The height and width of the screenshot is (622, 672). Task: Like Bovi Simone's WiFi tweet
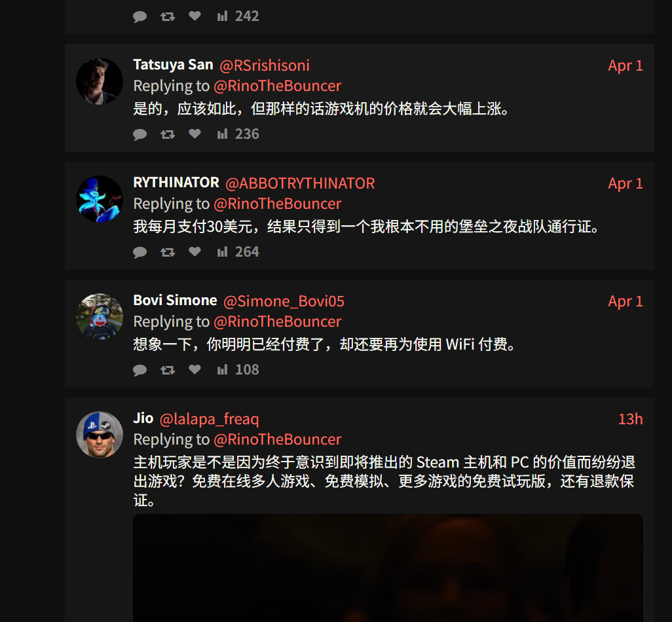tap(195, 370)
